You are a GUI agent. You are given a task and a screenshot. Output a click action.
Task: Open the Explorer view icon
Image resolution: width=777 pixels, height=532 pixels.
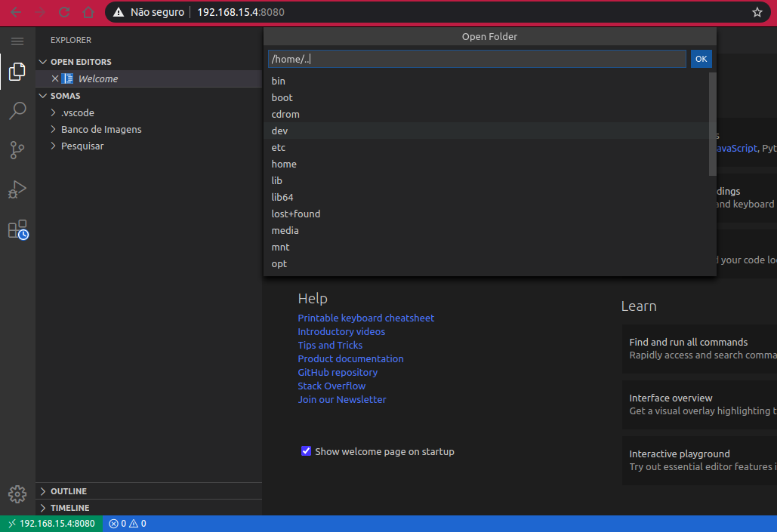tap(17, 72)
